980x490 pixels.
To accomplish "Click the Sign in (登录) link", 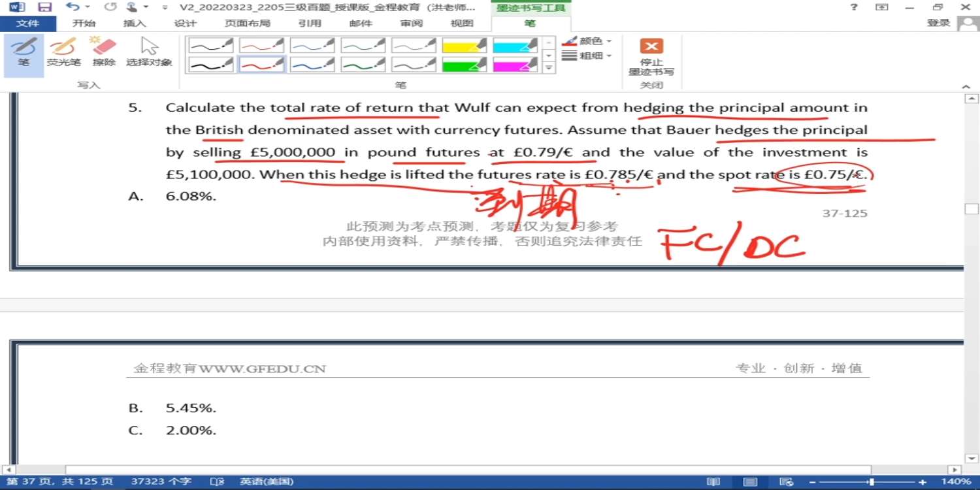I will tap(939, 23).
